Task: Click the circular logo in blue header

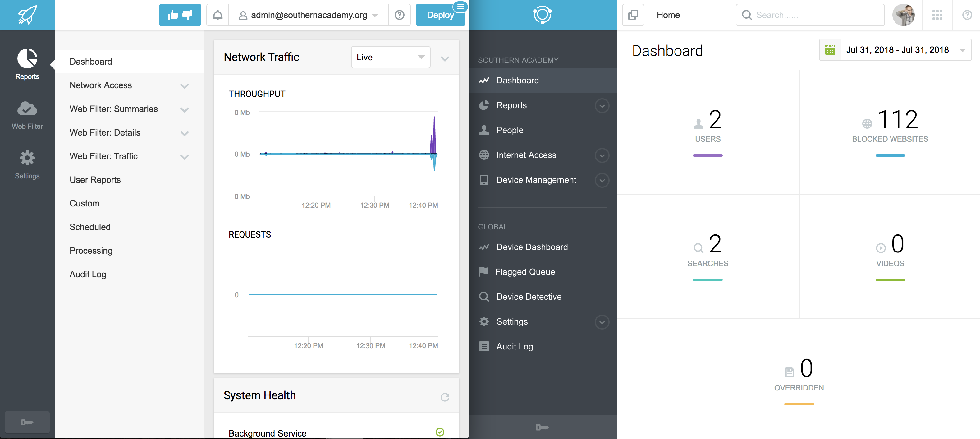Action: (543, 15)
